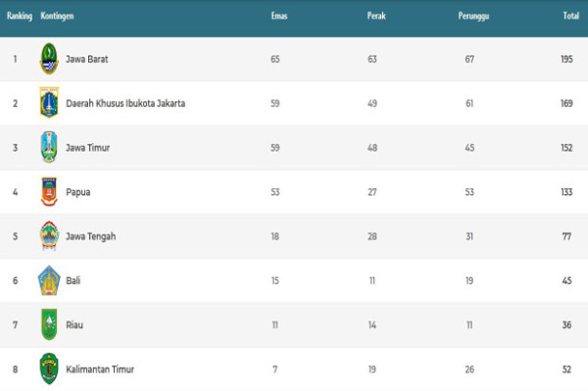Screen dimensions: 588x391
Task: Click Jakarta's bronze count 61
Action: click(469, 104)
